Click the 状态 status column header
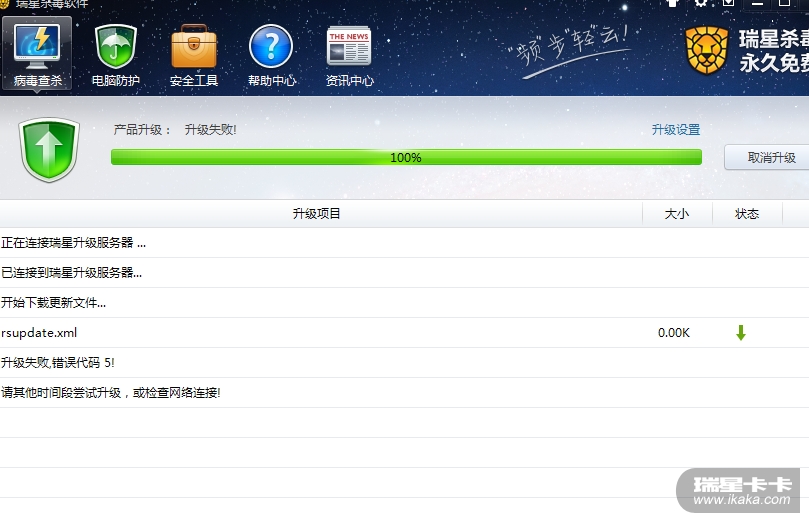The image size is (809, 519). pyautogui.click(x=747, y=214)
